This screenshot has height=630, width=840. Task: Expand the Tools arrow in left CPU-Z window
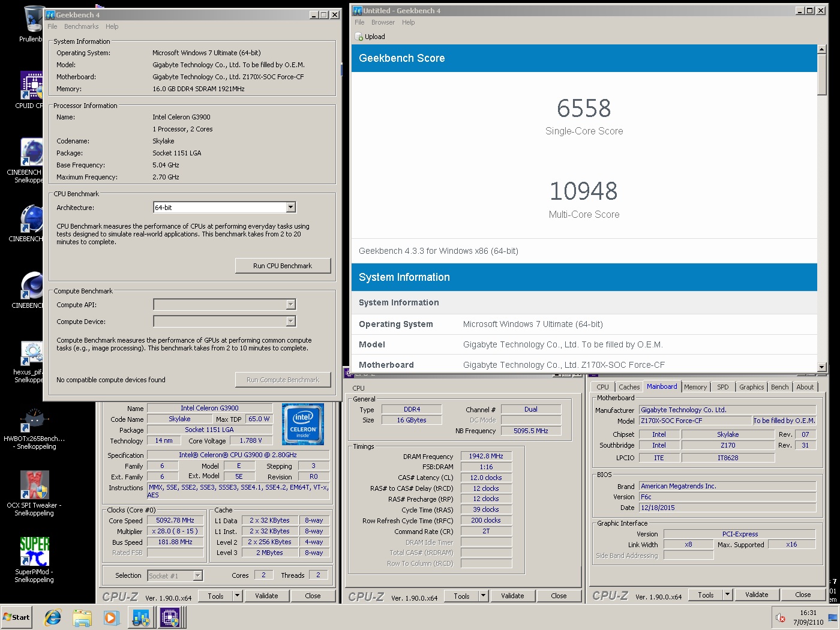tap(238, 596)
